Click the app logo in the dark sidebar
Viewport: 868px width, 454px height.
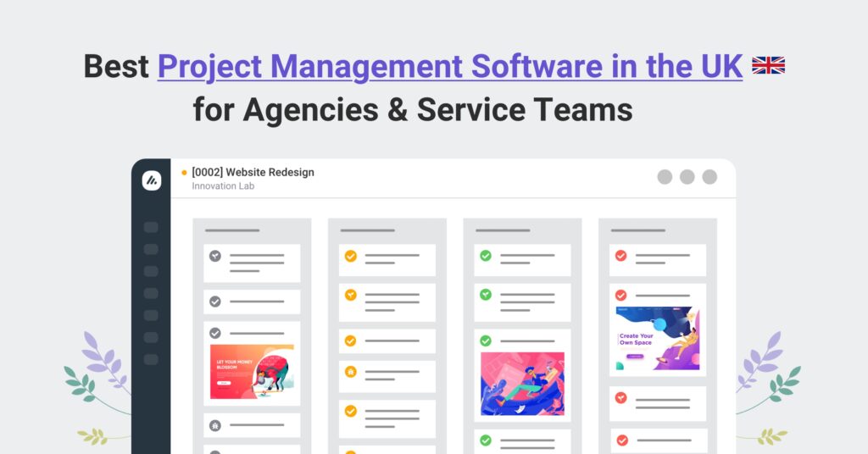(151, 180)
